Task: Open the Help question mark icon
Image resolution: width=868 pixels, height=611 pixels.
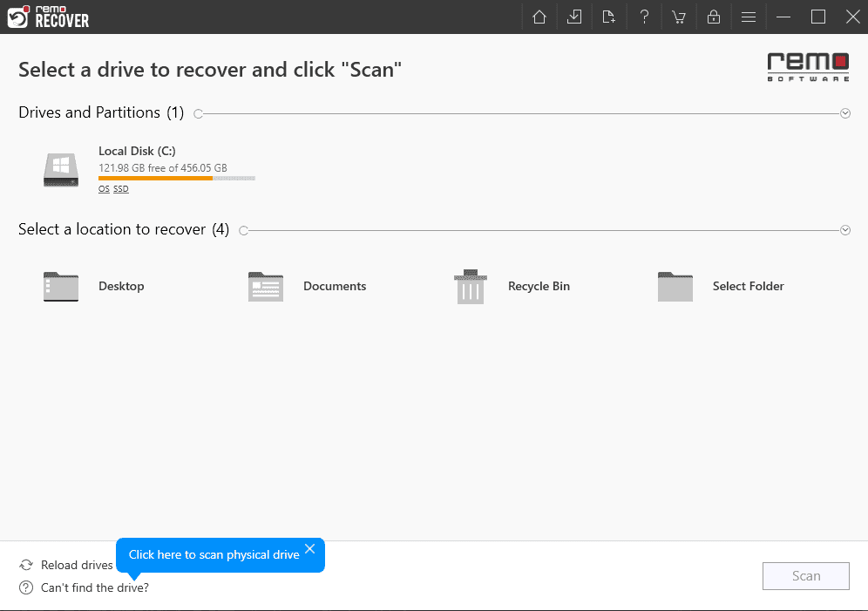Action: (644, 17)
